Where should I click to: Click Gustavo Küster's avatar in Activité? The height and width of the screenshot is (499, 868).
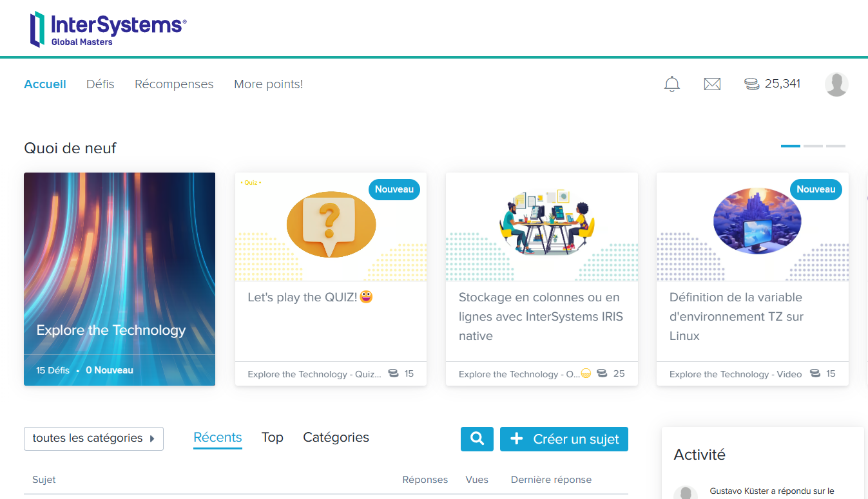685,493
